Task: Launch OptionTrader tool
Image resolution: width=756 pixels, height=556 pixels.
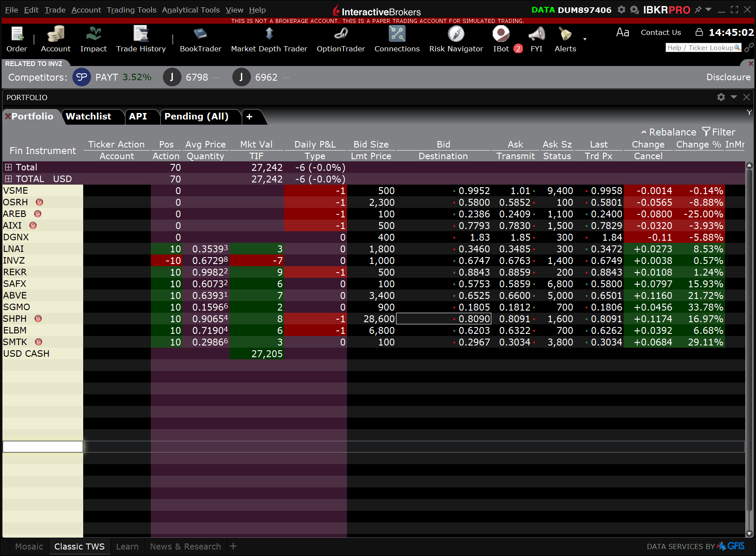Action: click(x=341, y=39)
